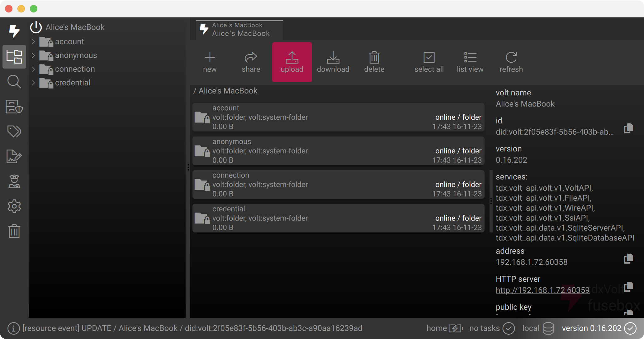The height and width of the screenshot is (339, 644).
Task: Open the settings gear in sidebar
Action: click(14, 206)
